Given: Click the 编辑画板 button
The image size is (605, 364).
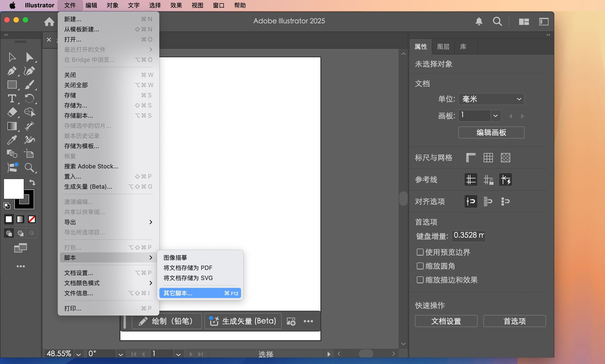Looking at the screenshot, I should pos(491,133).
